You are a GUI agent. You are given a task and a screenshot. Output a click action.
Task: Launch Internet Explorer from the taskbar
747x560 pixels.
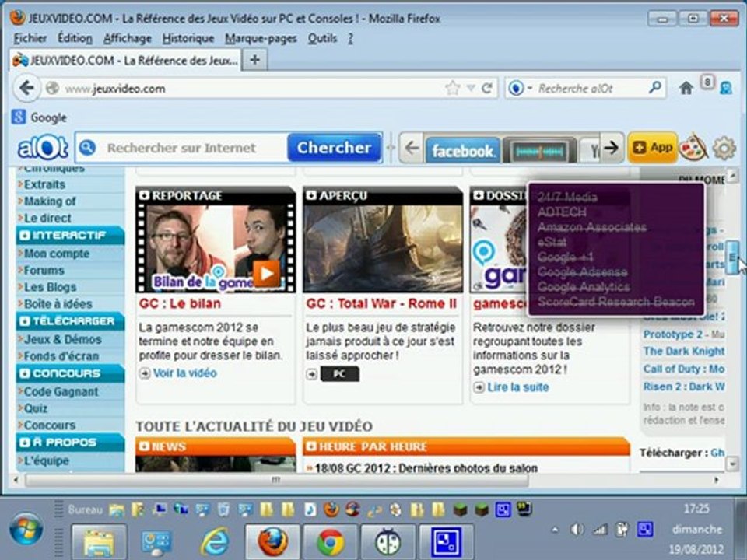(x=215, y=542)
